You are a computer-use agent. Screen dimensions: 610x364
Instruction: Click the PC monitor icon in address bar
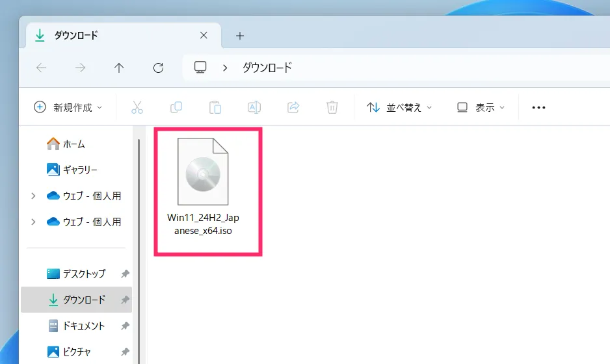click(x=200, y=68)
